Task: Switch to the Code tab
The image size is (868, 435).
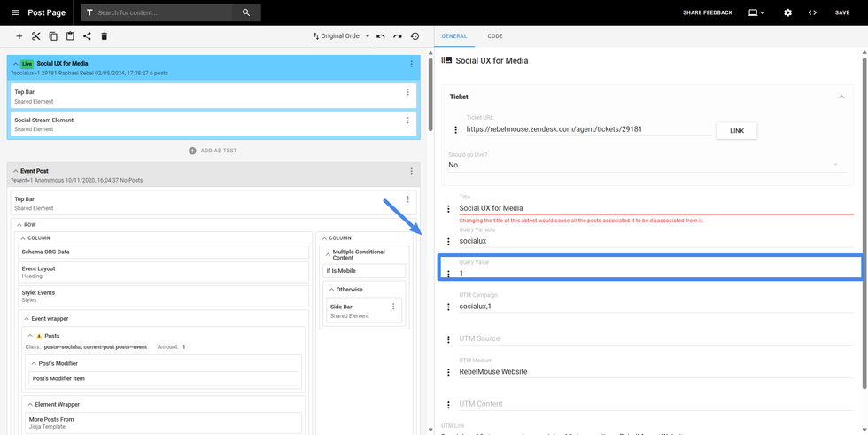Action: click(494, 36)
